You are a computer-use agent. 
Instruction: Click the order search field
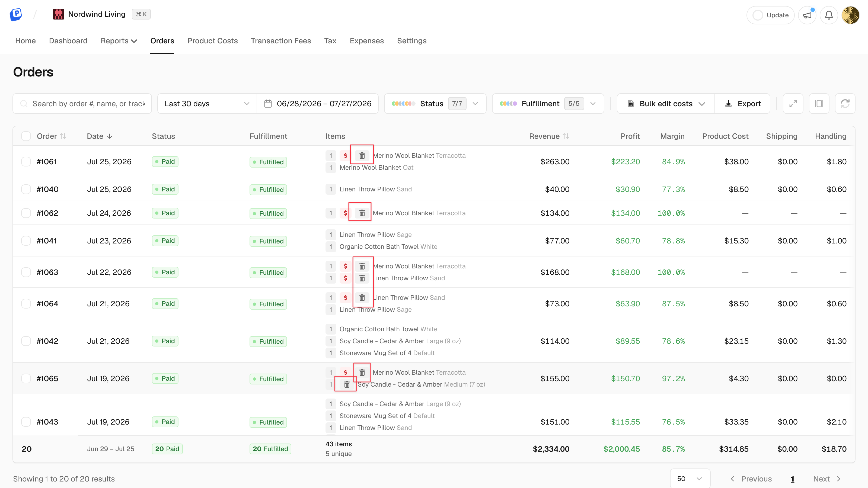[82, 104]
